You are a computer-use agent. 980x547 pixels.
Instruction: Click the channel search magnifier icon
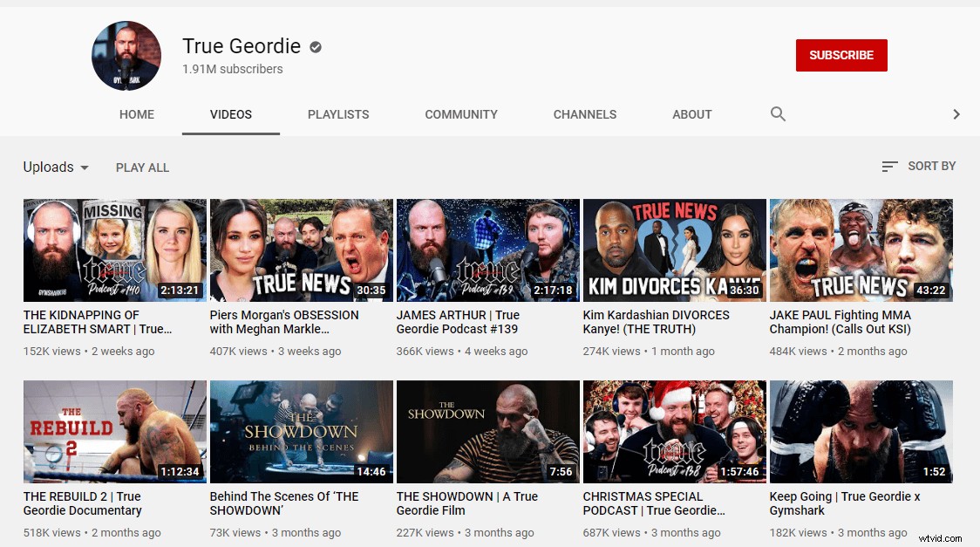coord(778,114)
